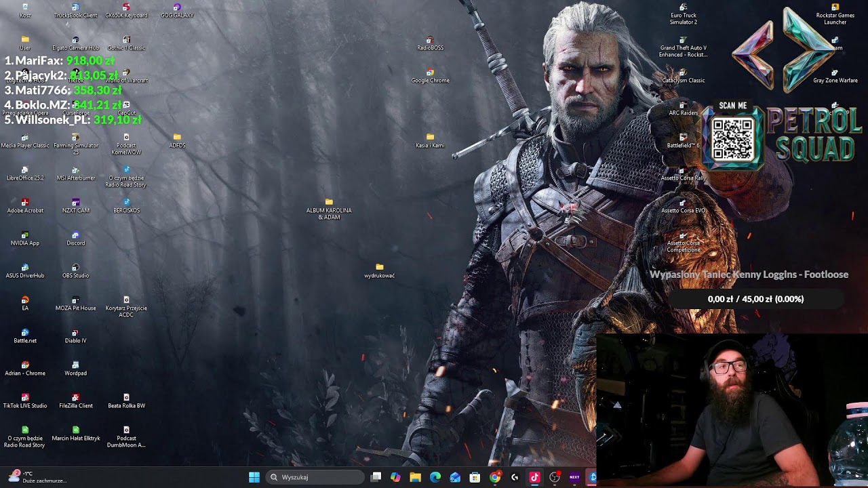Open the CapCut desktop shortcut
This screenshot has width=868, height=488.
coord(126,108)
